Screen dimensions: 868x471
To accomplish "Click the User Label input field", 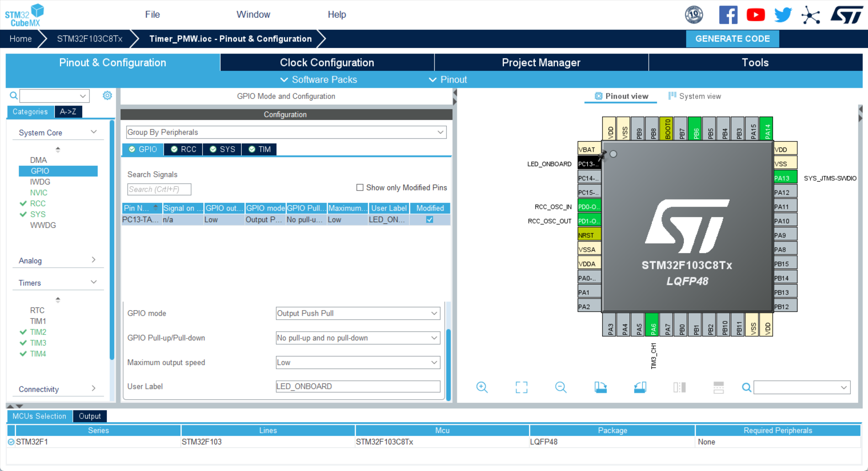I will (358, 386).
